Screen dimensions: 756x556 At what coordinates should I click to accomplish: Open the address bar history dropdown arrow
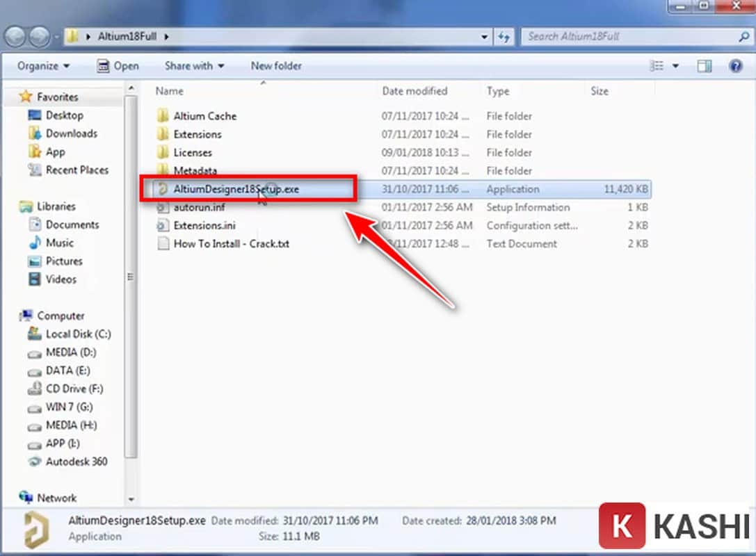tap(484, 37)
